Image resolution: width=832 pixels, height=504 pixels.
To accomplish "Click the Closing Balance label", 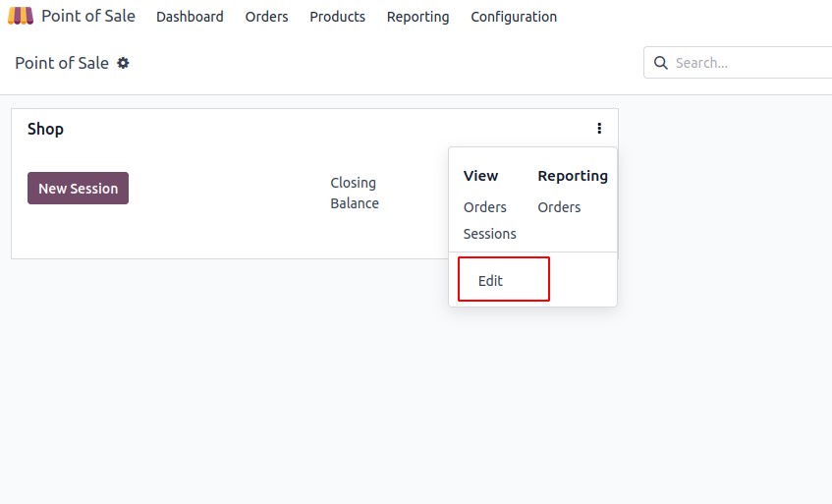I will 355,193.
